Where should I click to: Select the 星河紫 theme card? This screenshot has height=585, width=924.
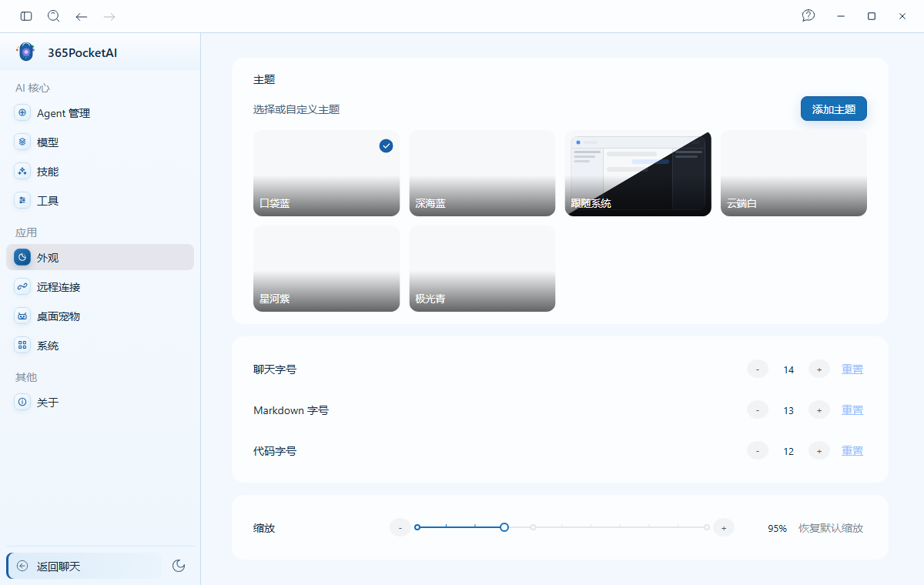click(326, 269)
